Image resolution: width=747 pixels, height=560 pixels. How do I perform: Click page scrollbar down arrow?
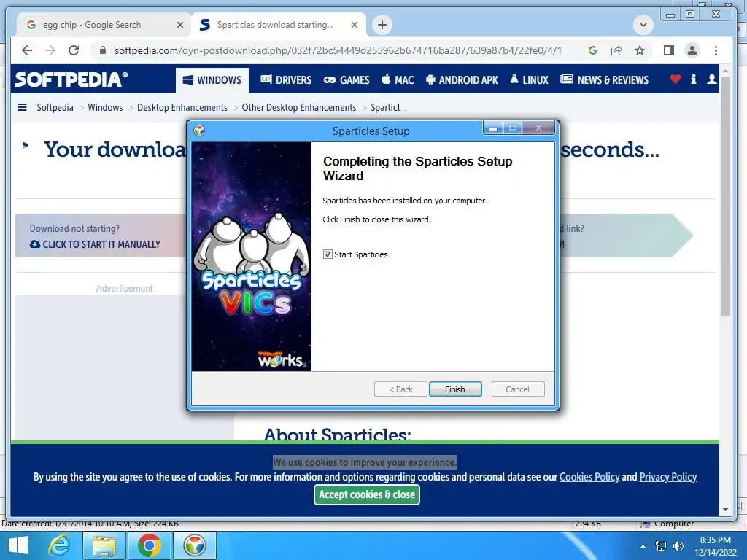pyautogui.click(x=725, y=510)
